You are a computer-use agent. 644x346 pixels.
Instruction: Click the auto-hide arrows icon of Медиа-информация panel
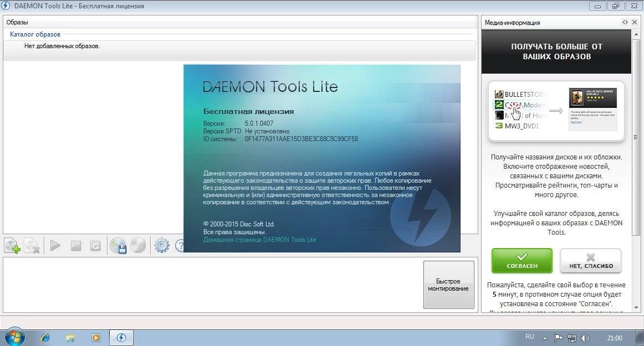coord(625,22)
